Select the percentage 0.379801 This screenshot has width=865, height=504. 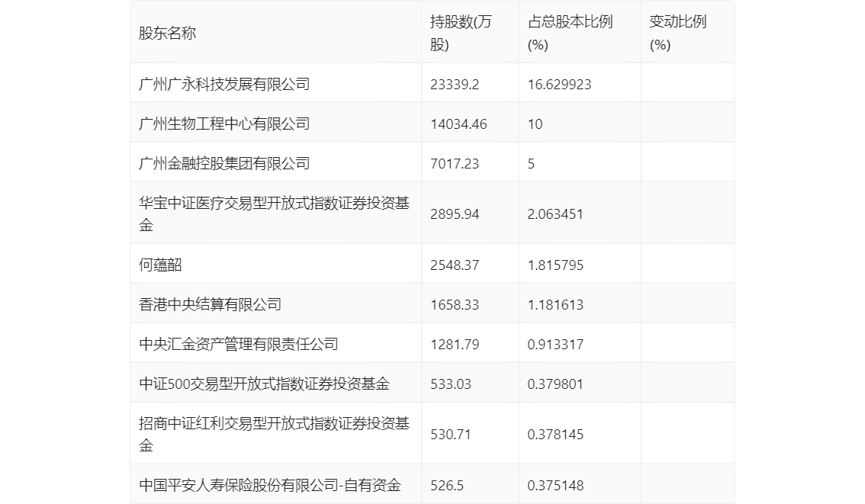[555, 384]
